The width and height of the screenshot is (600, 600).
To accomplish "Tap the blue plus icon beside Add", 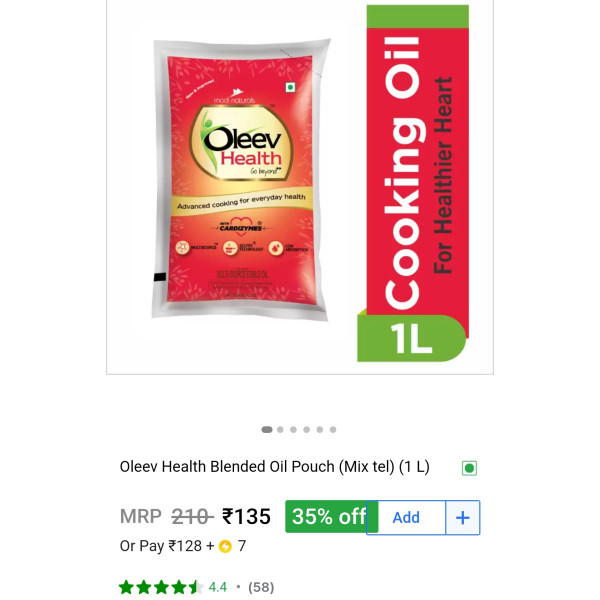I will pos(463,517).
